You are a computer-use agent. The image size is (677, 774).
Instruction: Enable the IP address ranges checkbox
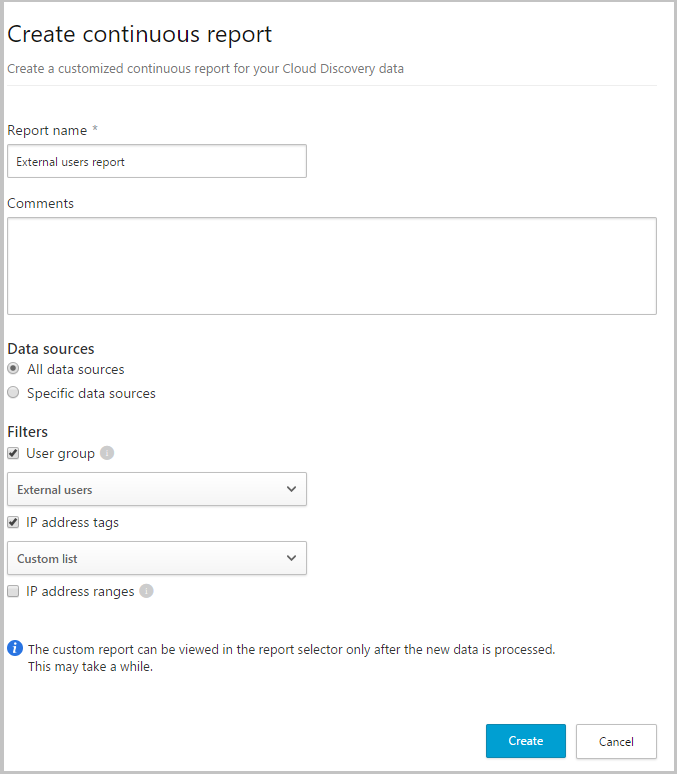(x=14, y=591)
